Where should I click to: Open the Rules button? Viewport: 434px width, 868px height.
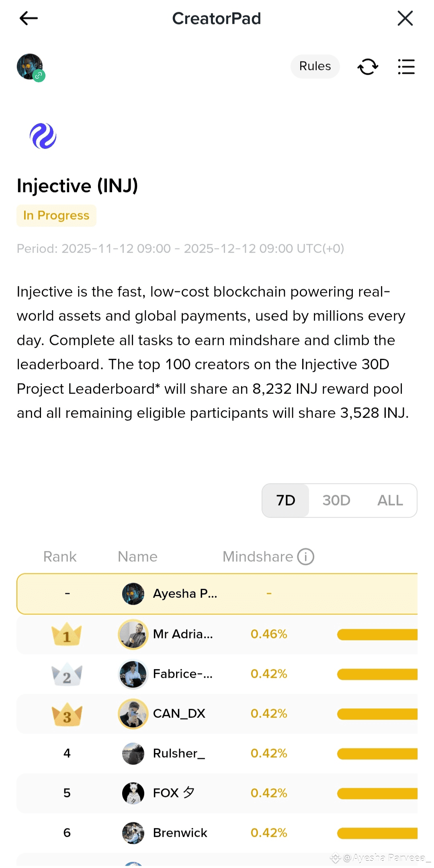click(315, 66)
